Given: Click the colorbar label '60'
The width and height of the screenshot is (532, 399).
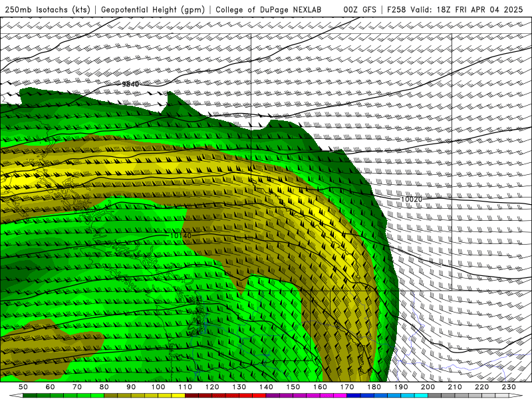Looking at the screenshot, I should pos(50,387).
